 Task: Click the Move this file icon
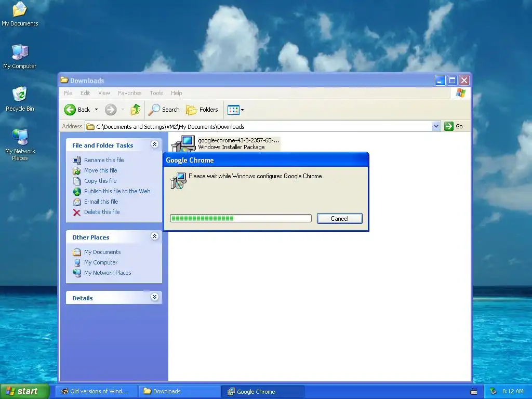coord(77,170)
